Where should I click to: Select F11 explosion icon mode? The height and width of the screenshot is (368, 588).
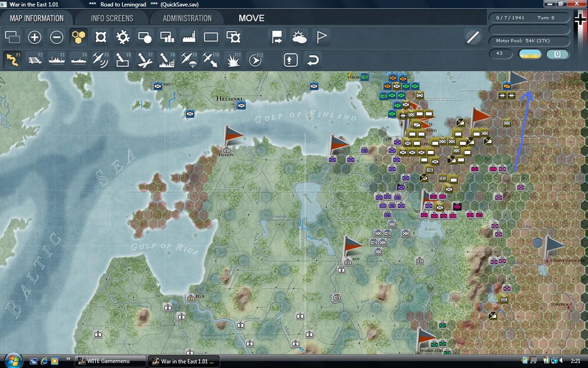click(x=233, y=60)
